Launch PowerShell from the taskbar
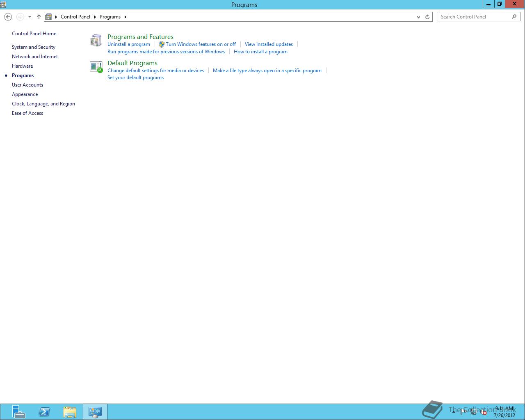Image resolution: width=525 pixels, height=420 pixels. 44,412
